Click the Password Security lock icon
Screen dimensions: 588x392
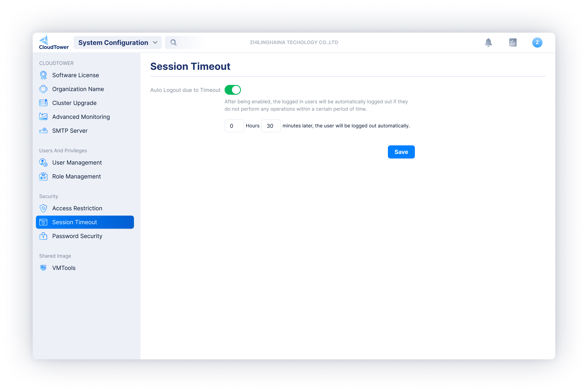tap(43, 236)
